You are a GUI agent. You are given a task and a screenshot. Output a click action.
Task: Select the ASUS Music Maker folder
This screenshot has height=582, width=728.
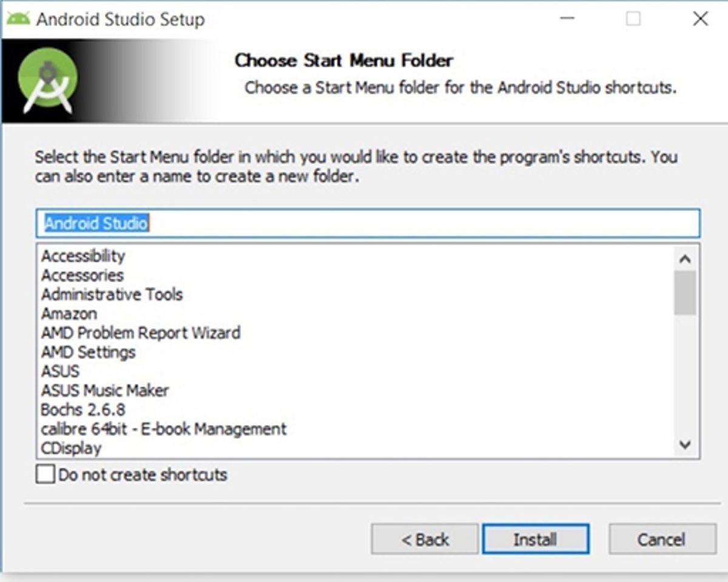[104, 391]
